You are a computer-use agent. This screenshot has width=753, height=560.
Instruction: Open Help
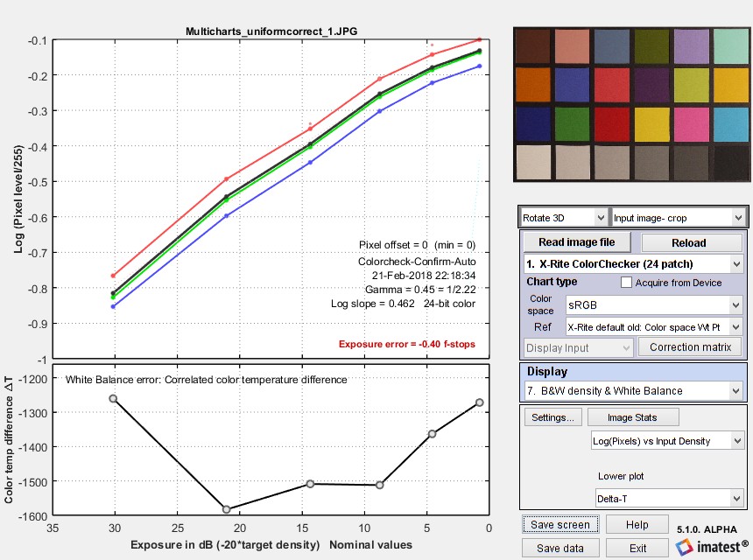(637, 524)
